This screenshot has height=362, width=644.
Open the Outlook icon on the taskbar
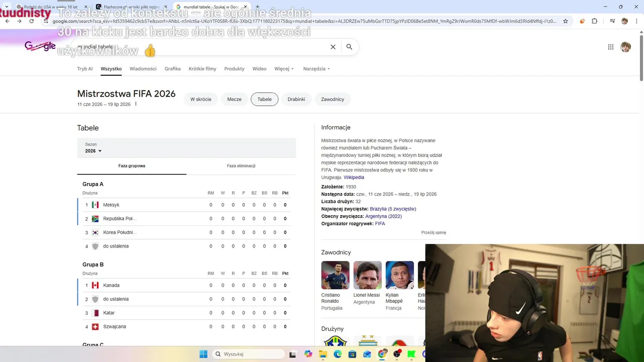tap(367, 354)
